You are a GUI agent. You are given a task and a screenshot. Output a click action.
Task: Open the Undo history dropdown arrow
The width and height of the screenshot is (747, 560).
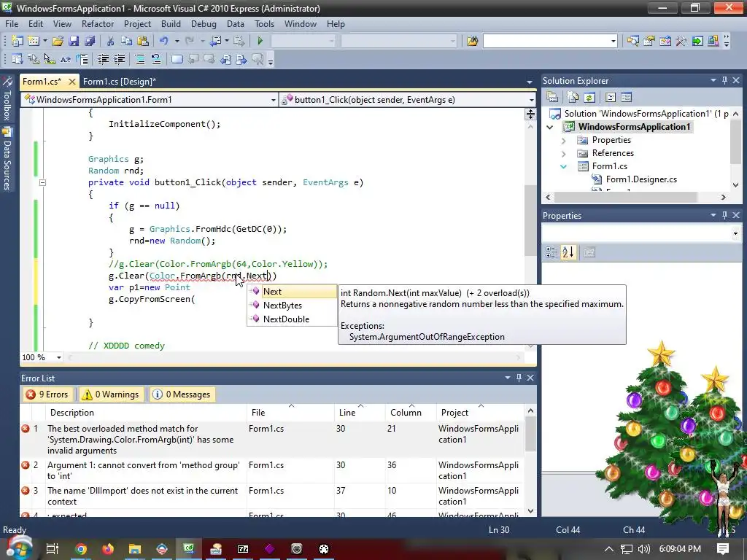click(177, 41)
